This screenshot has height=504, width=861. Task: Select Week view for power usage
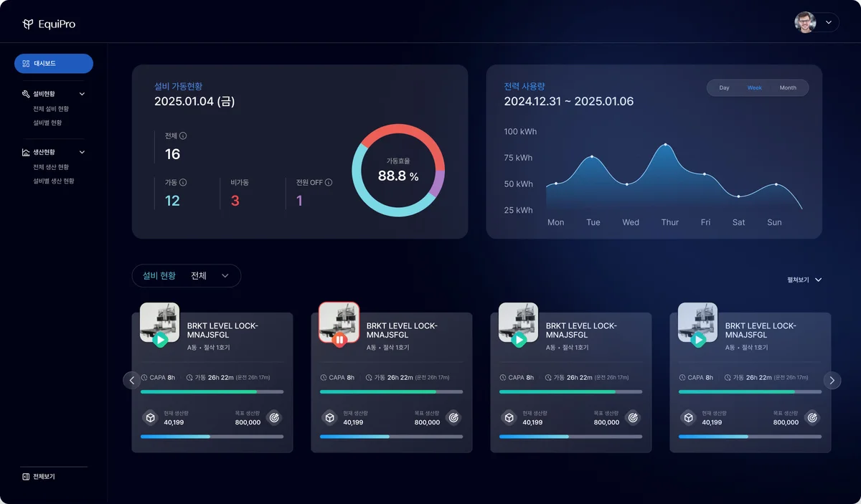tap(755, 88)
